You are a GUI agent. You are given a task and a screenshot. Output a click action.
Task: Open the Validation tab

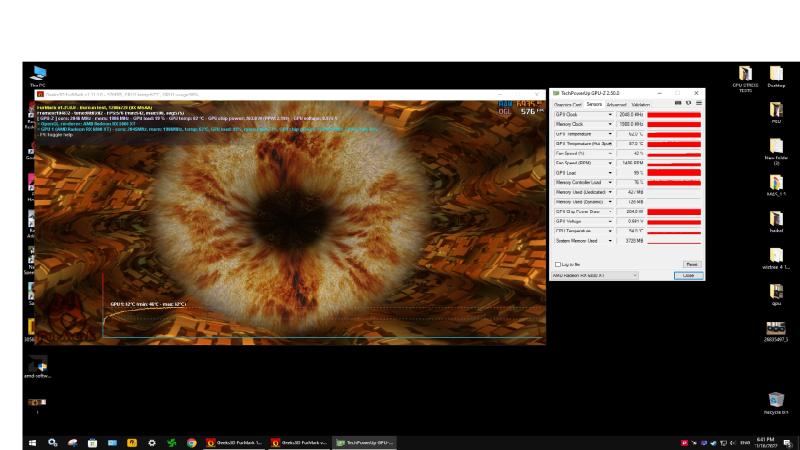point(640,104)
